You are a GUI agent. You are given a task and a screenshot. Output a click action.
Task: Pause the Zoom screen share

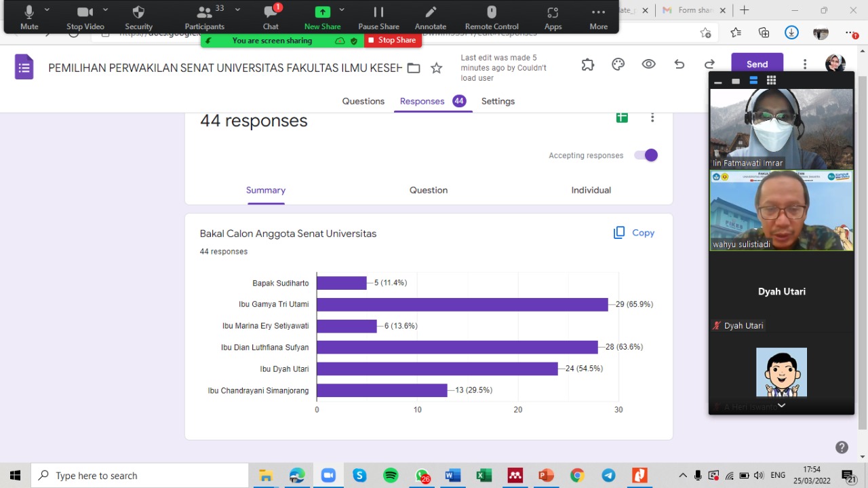coord(378,17)
